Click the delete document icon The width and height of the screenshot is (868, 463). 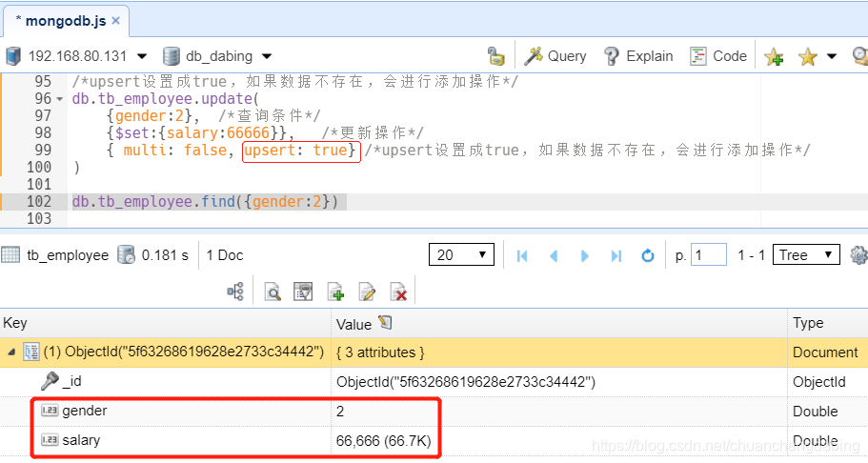point(398,292)
